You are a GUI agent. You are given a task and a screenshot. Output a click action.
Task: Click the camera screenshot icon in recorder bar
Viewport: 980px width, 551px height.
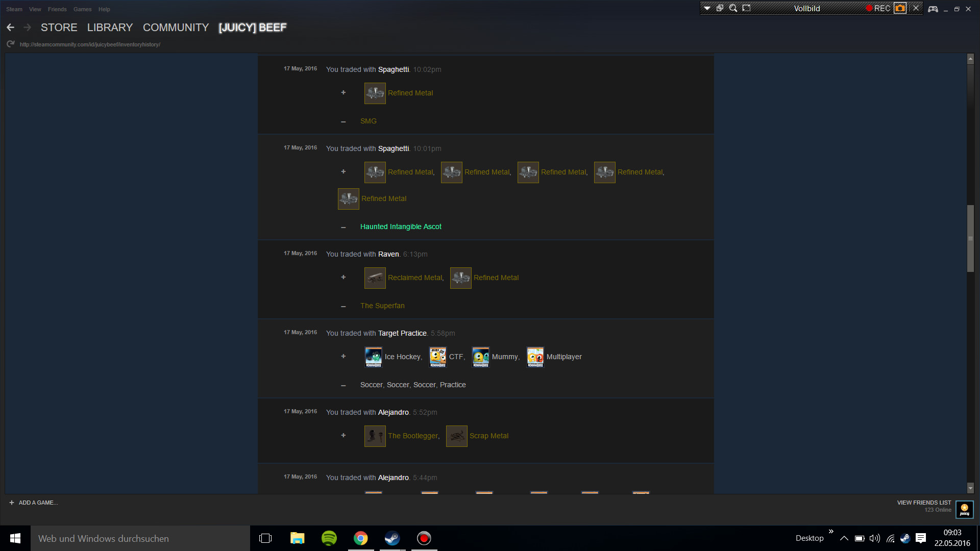click(x=900, y=8)
